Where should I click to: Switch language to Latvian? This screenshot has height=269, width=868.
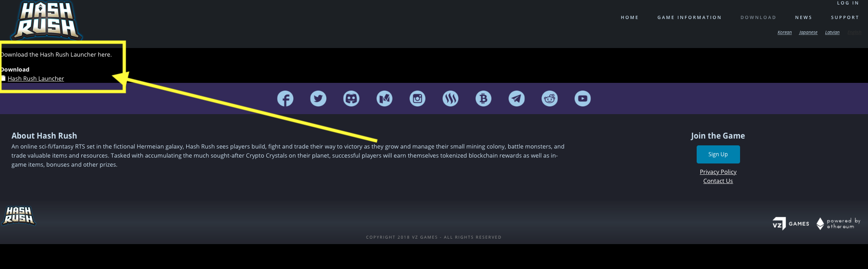(832, 33)
